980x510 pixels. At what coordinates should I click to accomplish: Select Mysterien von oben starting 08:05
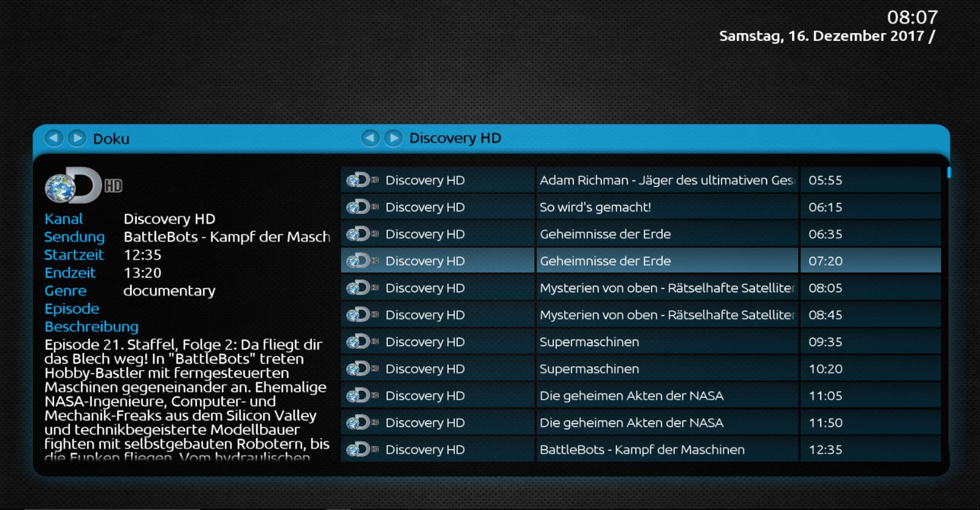pyautogui.click(x=667, y=288)
